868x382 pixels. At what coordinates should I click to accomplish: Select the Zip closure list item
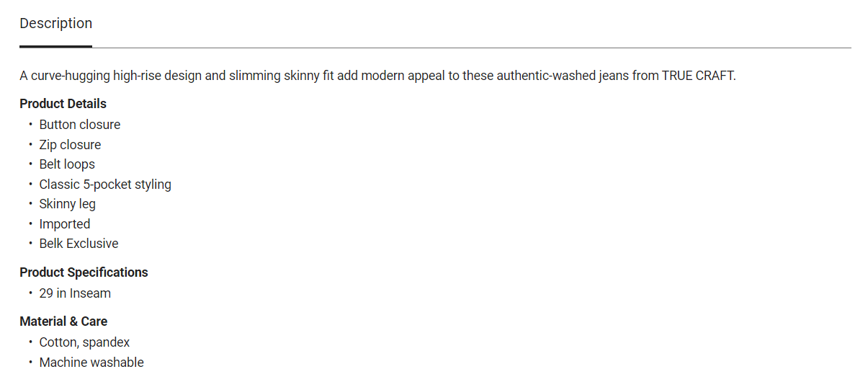tap(70, 145)
